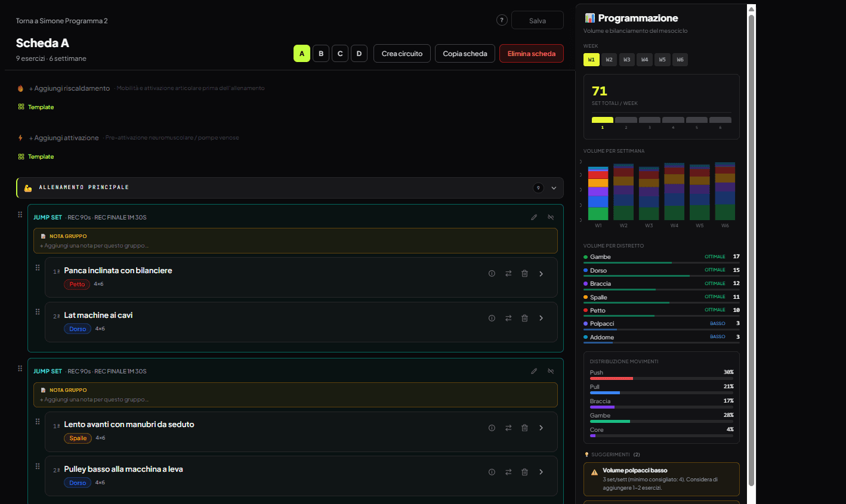Open Template under riscaldamento
The height and width of the screenshot is (504, 846).
pos(36,107)
